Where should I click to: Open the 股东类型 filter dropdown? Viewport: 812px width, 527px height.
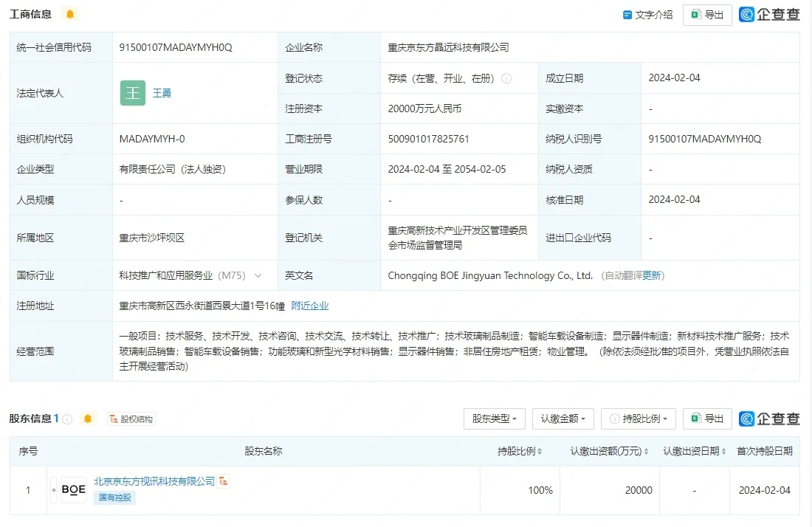tap(494, 418)
